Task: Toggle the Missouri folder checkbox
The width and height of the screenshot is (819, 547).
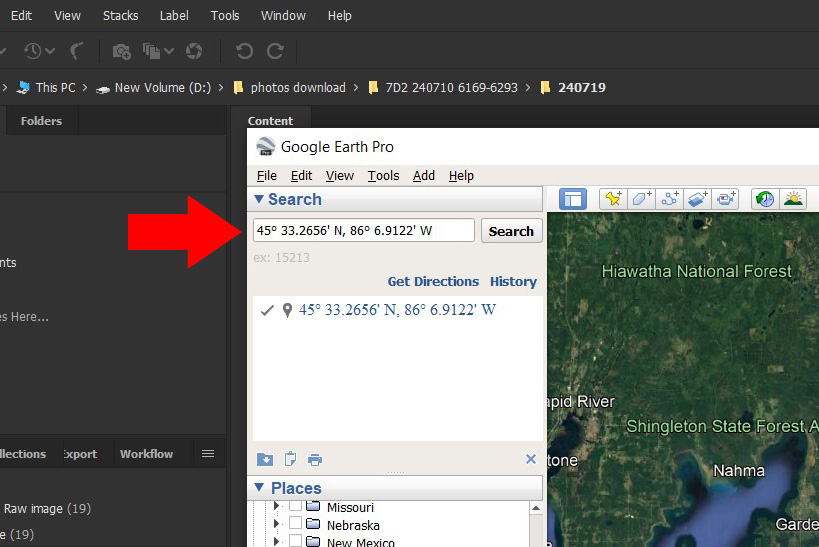Action: (x=295, y=506)
